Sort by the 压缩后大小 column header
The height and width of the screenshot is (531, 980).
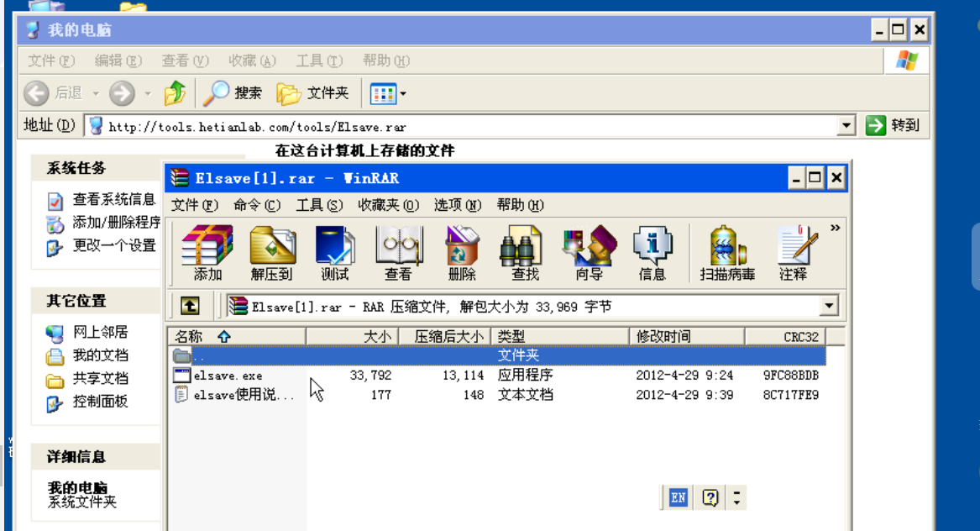coord(444,336)
